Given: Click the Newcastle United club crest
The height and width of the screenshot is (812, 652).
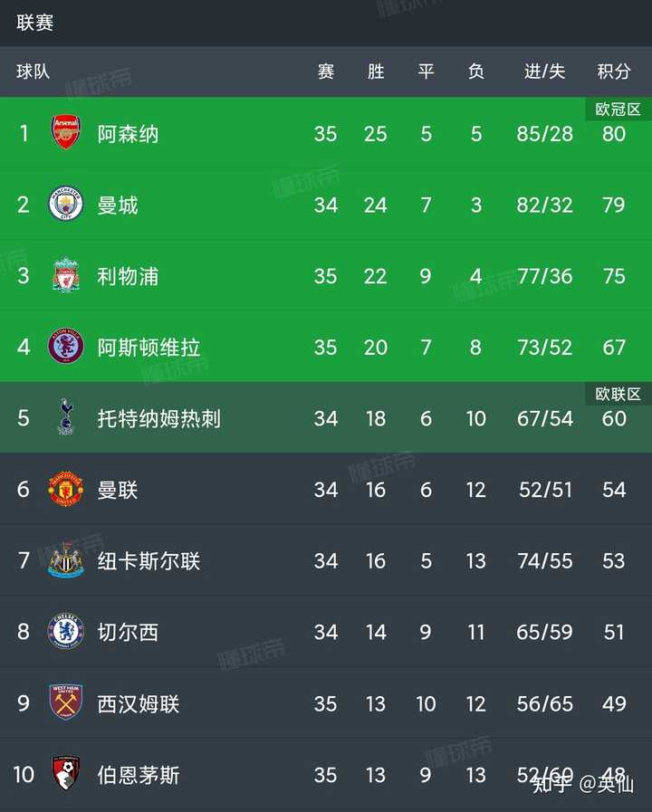Looking at the screenshot, I should [x=66, y=559].
